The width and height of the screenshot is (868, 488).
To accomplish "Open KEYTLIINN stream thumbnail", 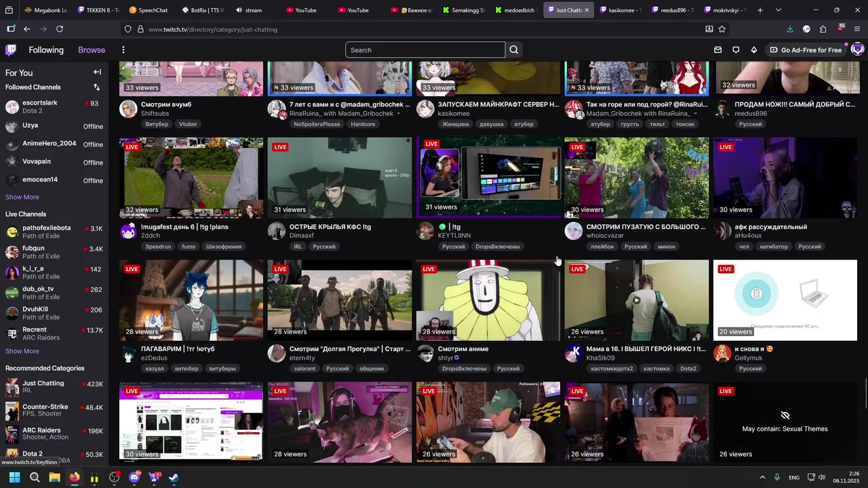I will pyautogui.click(x=488, y=177).
